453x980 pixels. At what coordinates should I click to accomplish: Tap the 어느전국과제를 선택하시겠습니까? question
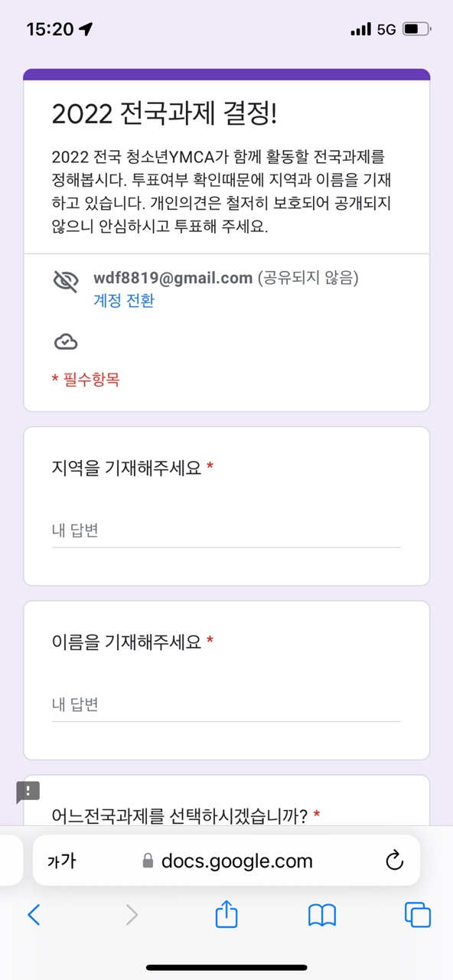pos(180,816)
